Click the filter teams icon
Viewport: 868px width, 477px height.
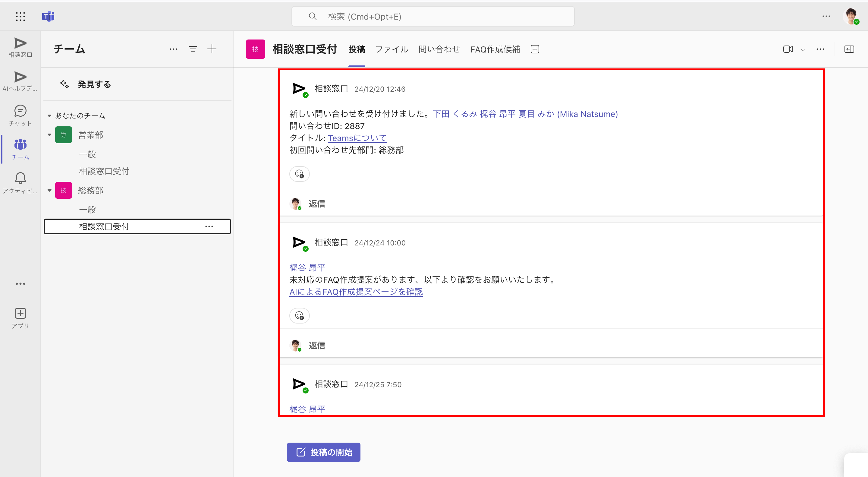(193, 49)
